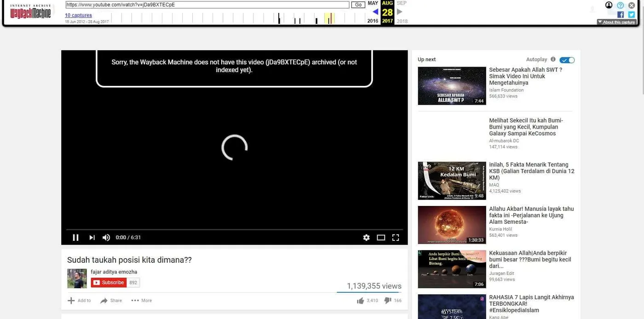
Task: Share the capture on Twitter
Action: 632,15
